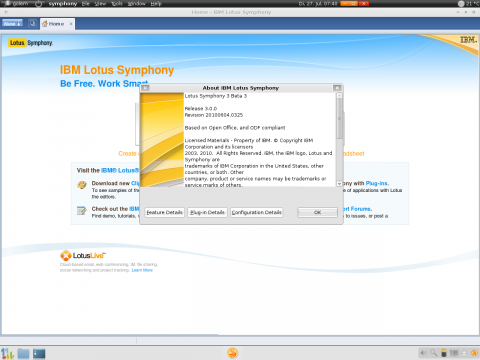Click the About dialog scrollbar thumb
The image size is (480, 360).
point(339,119)
